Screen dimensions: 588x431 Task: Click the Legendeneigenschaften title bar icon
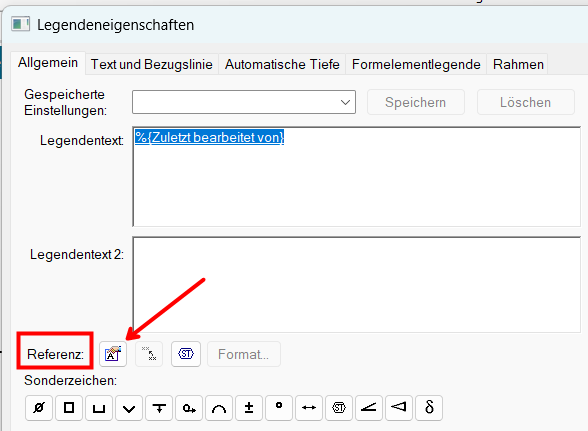click(20, 24)
